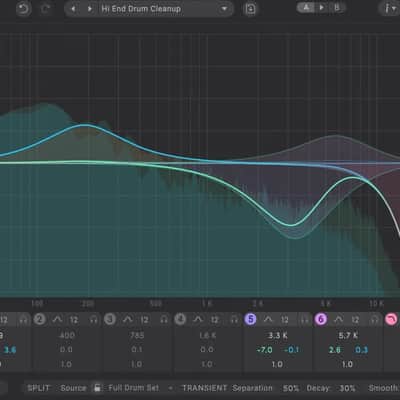Switch to state B
Image resolution: width=400 pixels, height=400 pixels.
tap(336, 7)
